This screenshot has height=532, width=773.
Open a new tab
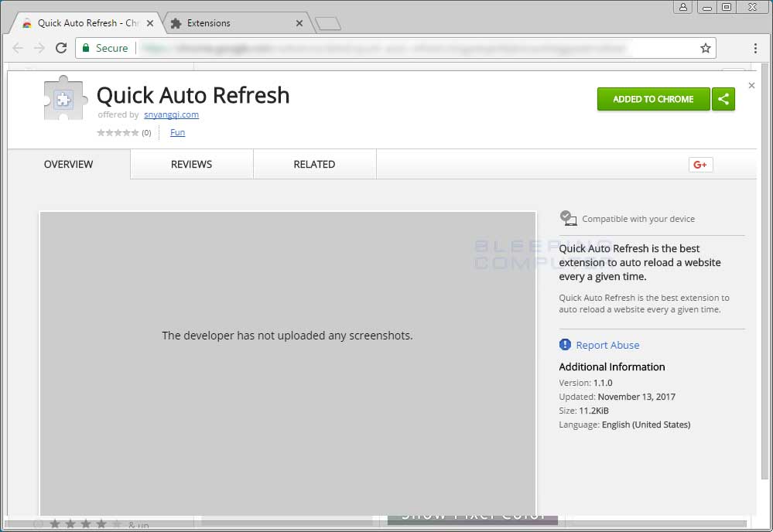[x=328, y=23]
